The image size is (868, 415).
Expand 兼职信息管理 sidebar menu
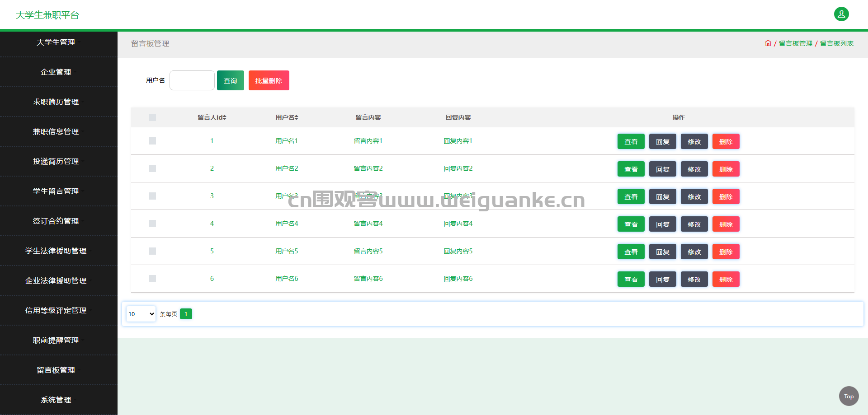(59, 131)
